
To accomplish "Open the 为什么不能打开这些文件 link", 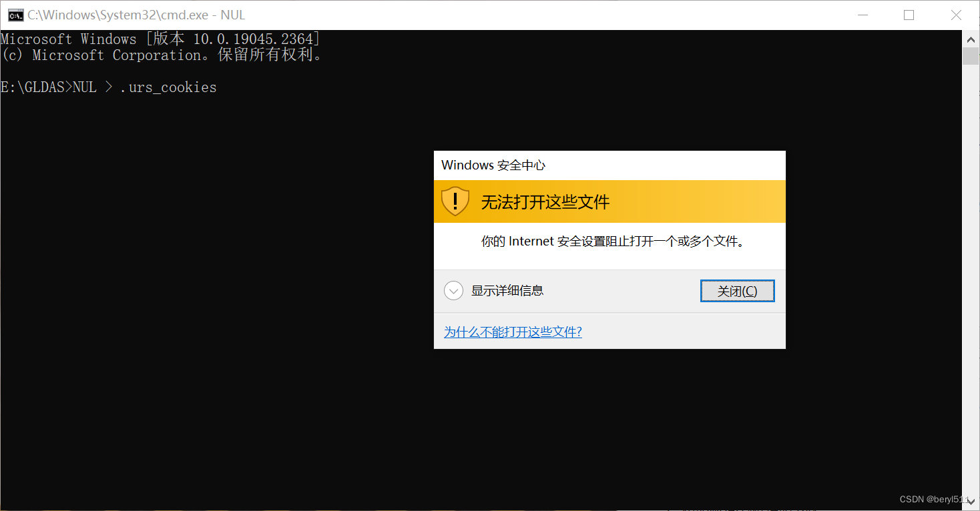I will [x=513, y=332].
